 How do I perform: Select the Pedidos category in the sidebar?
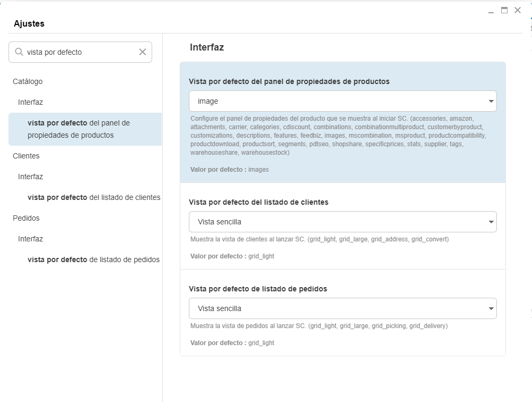(x=26, y=218)
